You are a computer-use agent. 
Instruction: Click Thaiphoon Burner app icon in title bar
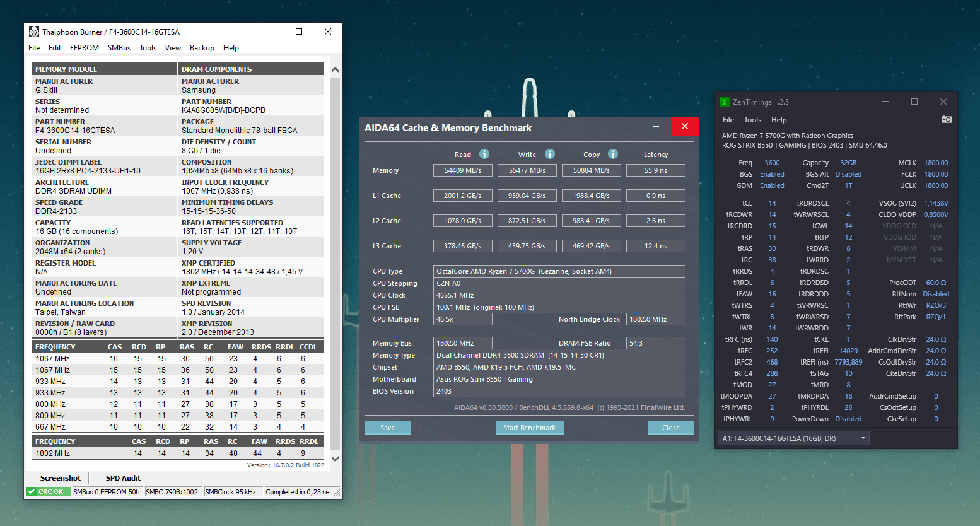click(x=34, y=32)
